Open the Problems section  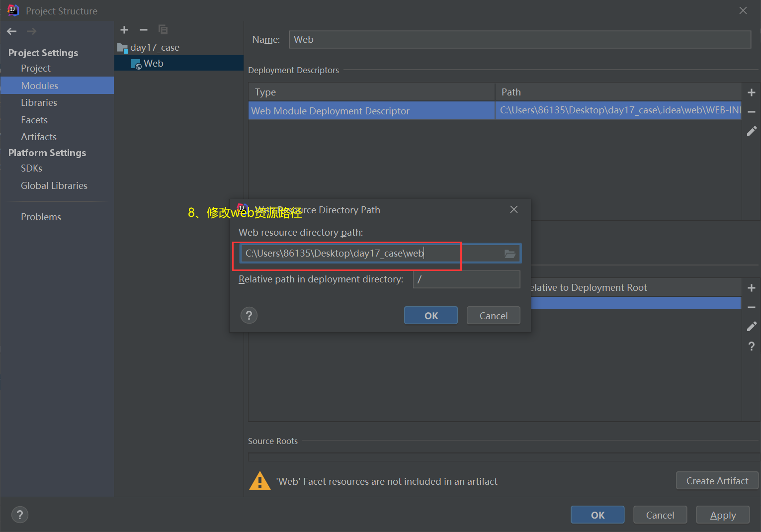tap(41, 217)
